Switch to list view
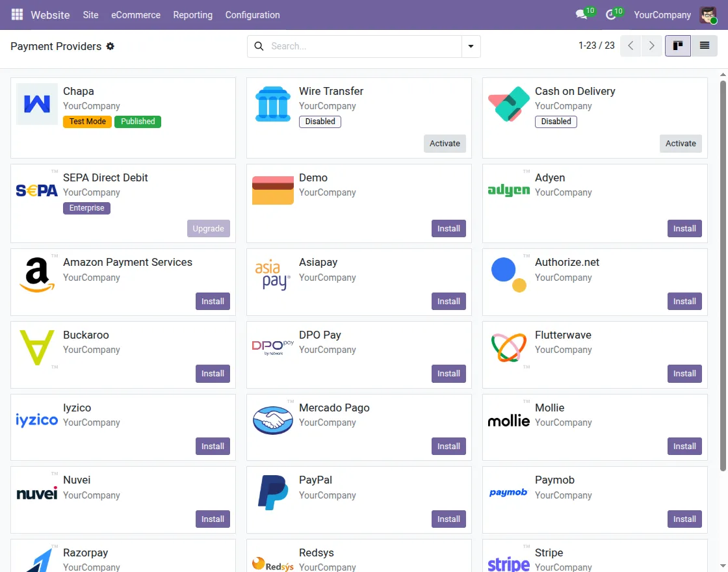This screenshot has width=728, height=572. 705,45
